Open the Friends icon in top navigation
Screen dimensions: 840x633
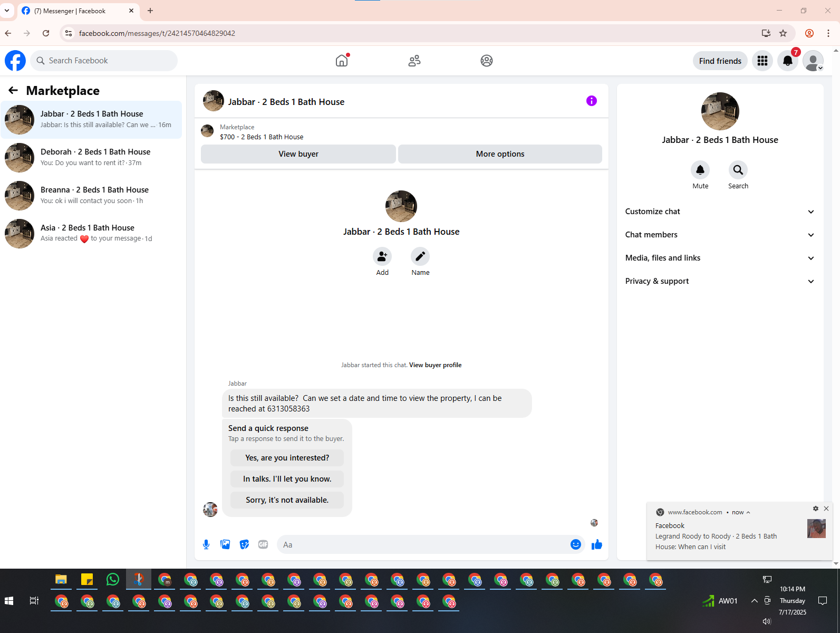point(414,61)
